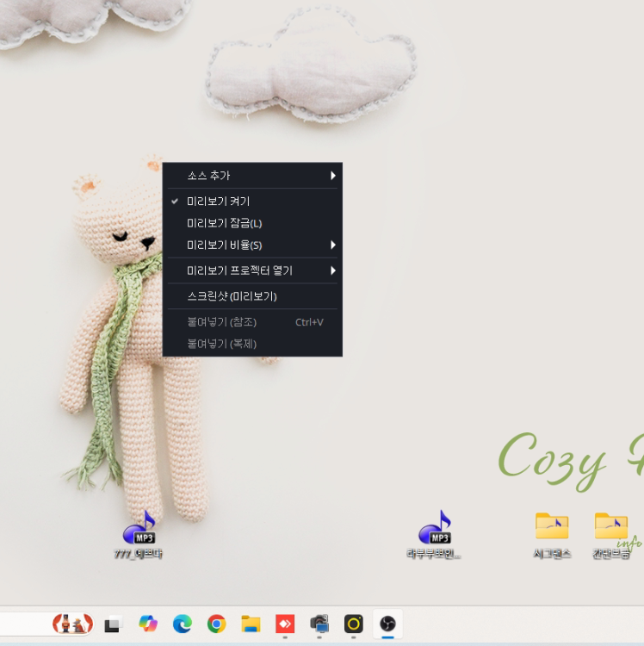Click the red app icon in the taskbar
The width and height of the screenshot is (644, 646).
pos(285,624)
